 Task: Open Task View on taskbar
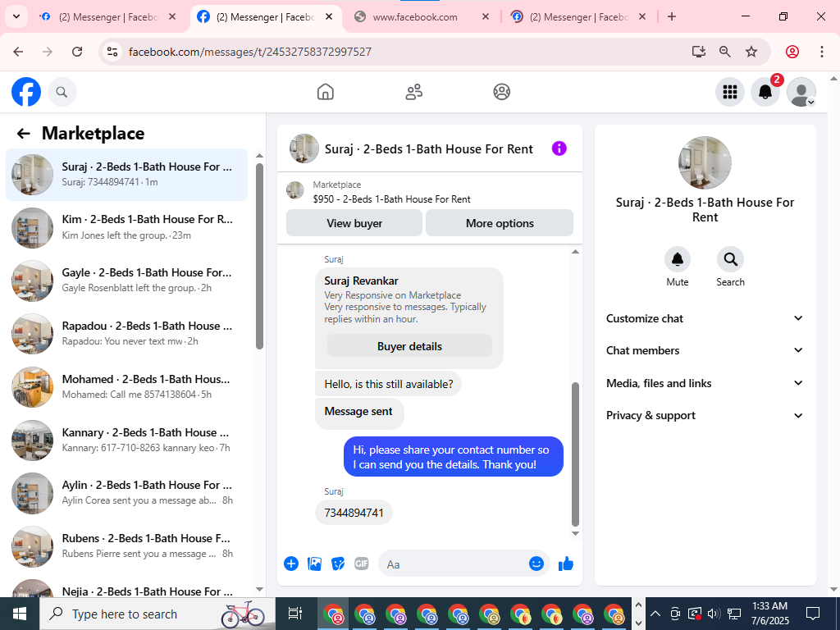pos(294,614)
